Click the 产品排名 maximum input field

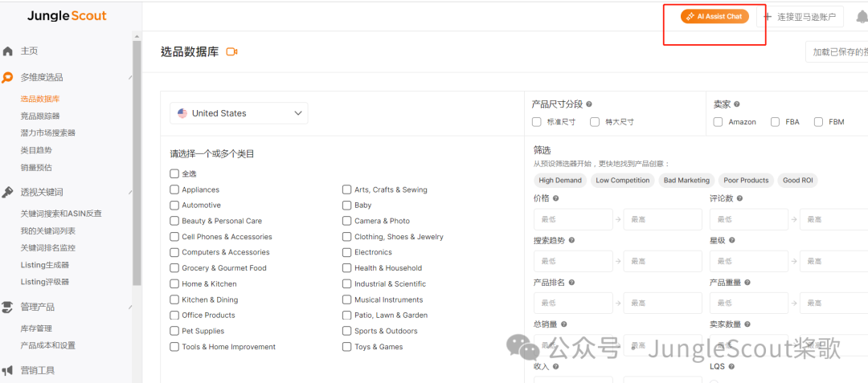click(662, 304)
